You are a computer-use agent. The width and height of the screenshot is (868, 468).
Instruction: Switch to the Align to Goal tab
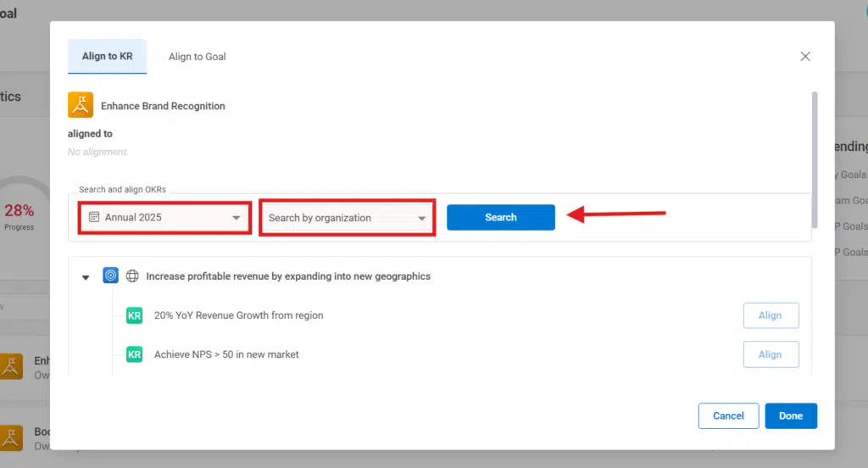pos(197,57)
